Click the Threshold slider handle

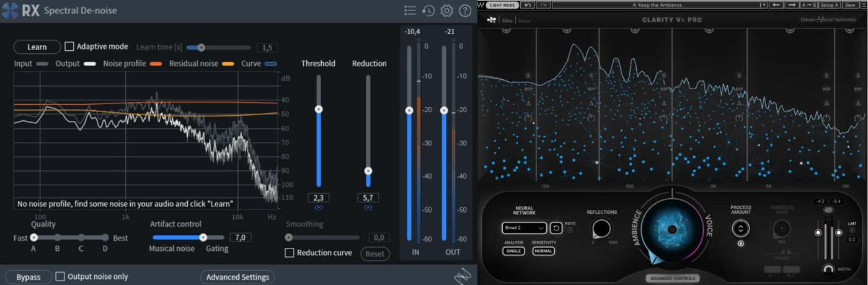319,109
